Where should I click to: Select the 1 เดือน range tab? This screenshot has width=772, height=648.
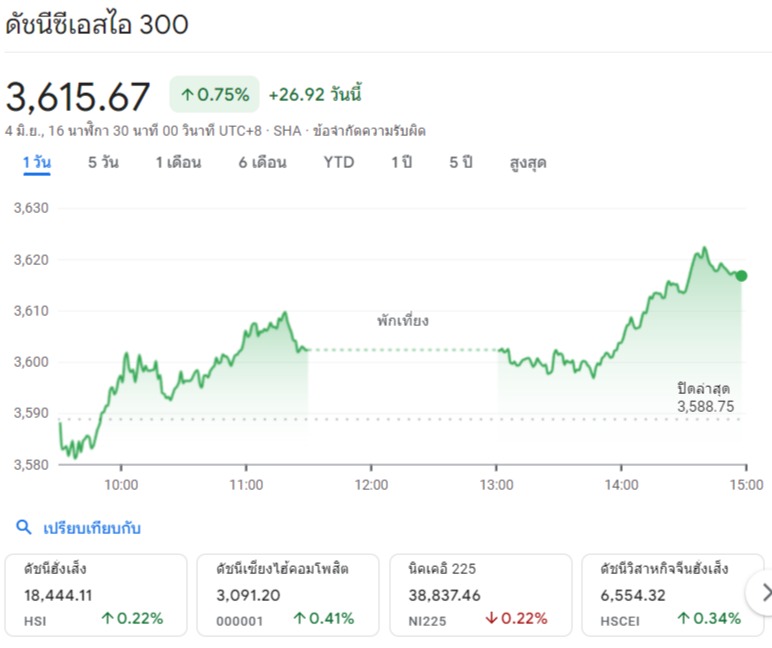pos(178,162)
